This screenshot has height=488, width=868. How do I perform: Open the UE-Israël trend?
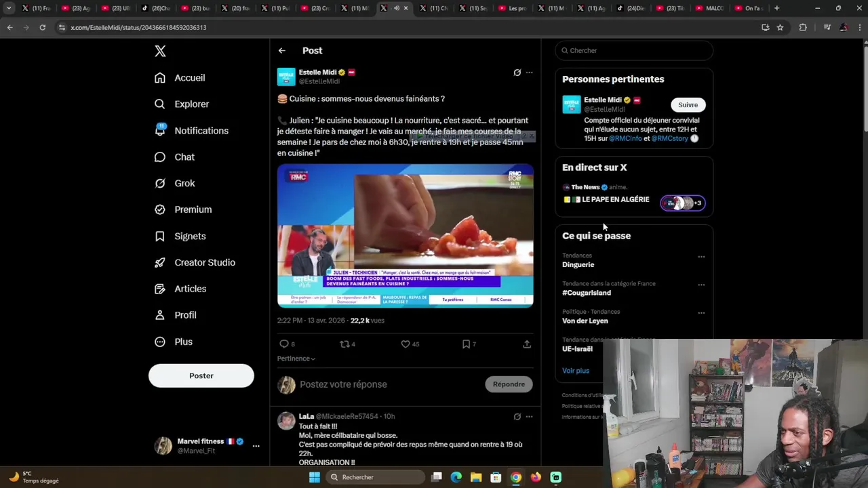coord(577,349)
